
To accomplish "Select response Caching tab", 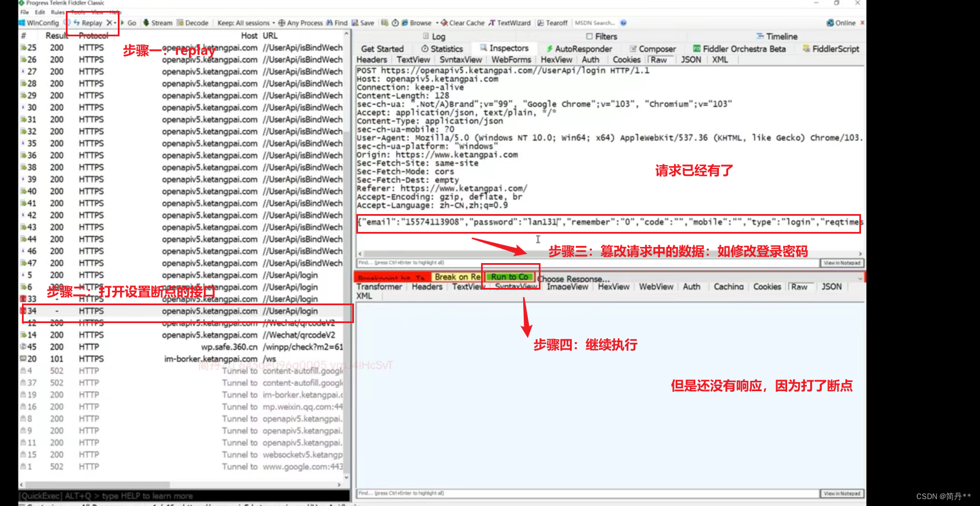I will pyautogui.click(x=728, y=287).
